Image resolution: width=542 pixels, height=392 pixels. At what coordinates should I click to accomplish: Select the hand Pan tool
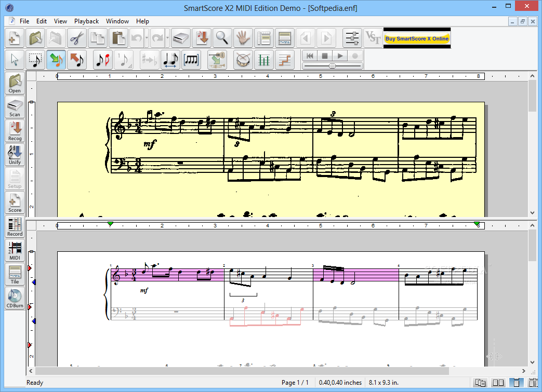[243, 38]
